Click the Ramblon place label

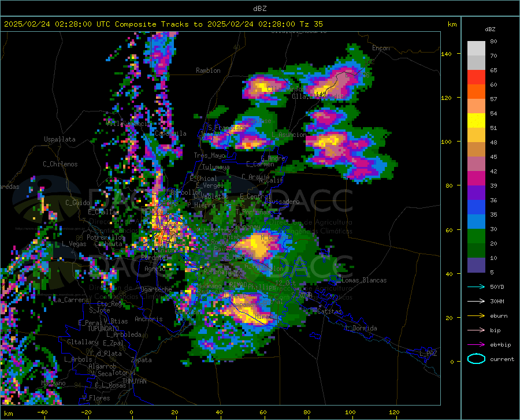208,70
